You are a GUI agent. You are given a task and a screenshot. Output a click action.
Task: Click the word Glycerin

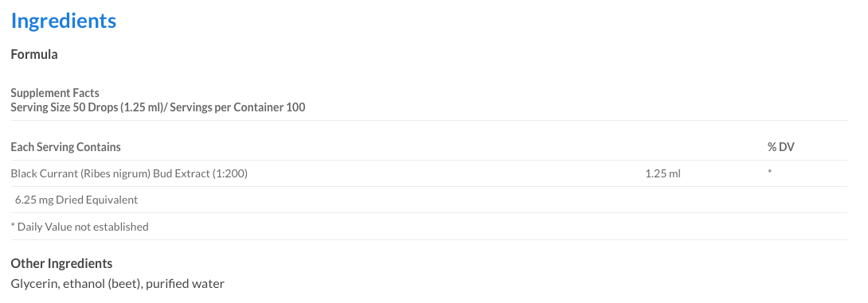35,284
